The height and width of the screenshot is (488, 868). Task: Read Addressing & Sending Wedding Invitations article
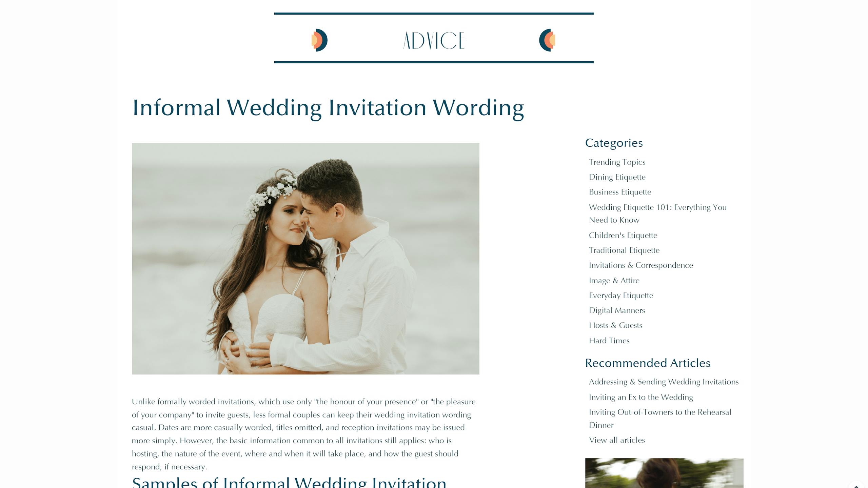663,382
